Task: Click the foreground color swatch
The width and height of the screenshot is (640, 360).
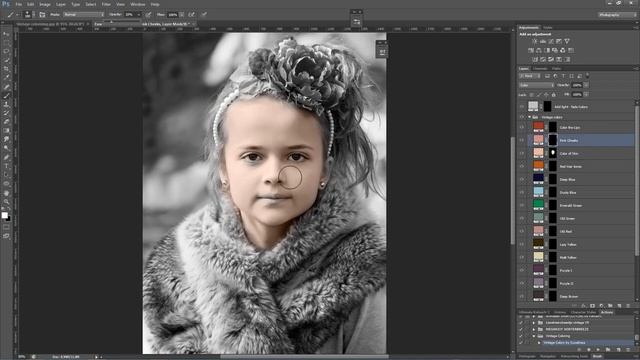Action: click(4, 215)
